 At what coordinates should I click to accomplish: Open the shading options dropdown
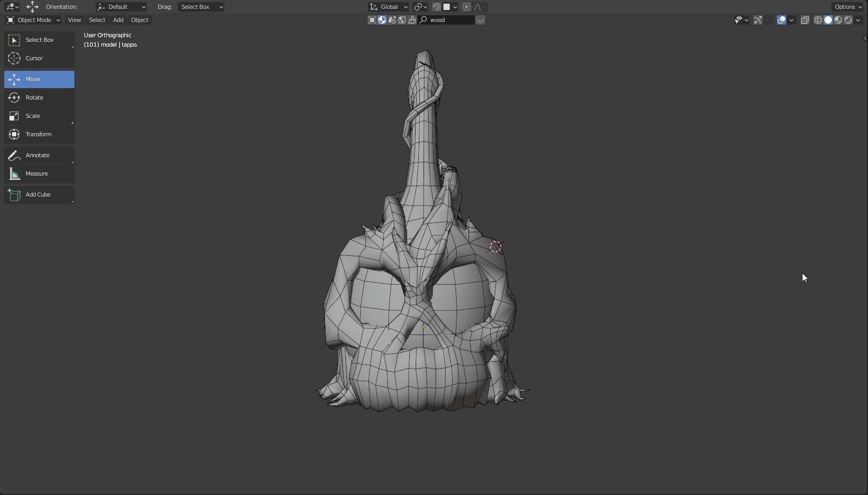(858, 20)
